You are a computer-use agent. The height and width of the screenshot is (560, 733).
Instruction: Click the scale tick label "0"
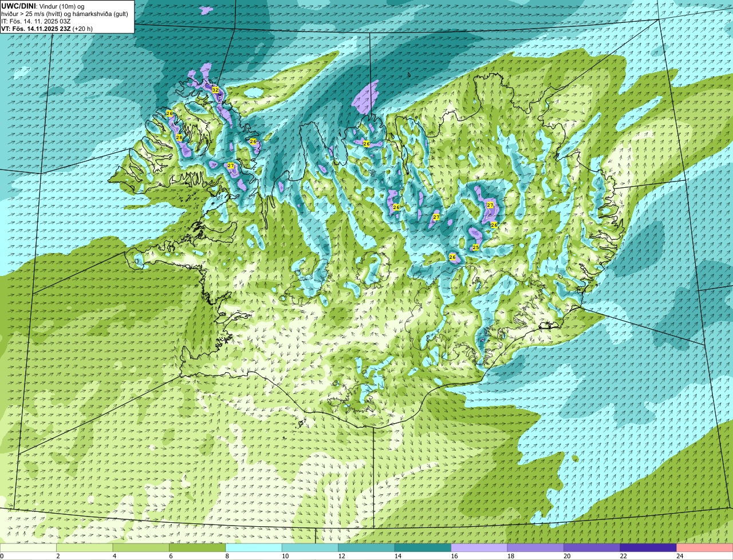pyautogui.click(x=2, y=555)
